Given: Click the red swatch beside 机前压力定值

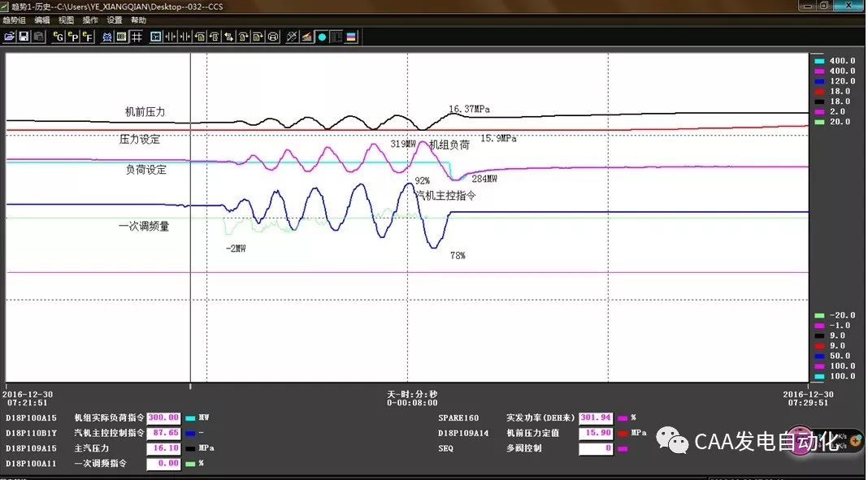Looking at the screenshot, I should [623, 433].
